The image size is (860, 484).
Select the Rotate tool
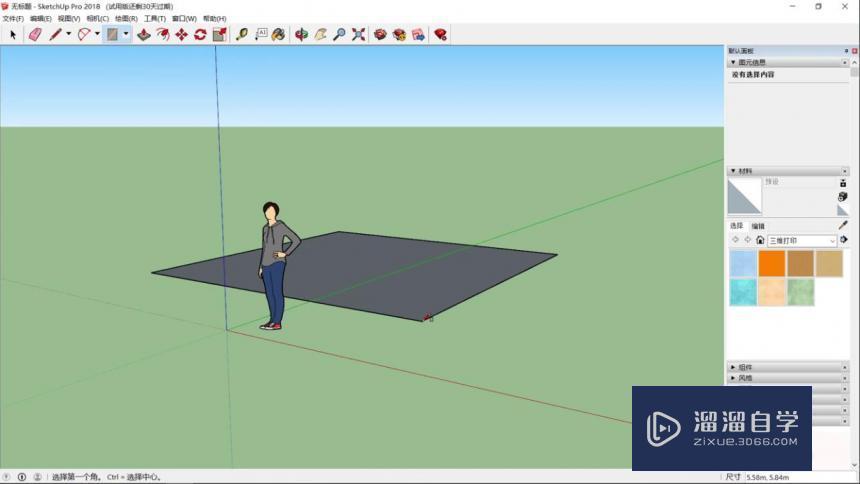click(x=200, y=35)
